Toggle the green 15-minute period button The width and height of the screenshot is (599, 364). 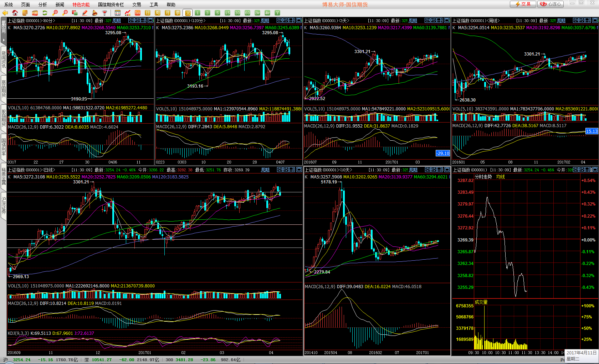[x=227, y=13]
